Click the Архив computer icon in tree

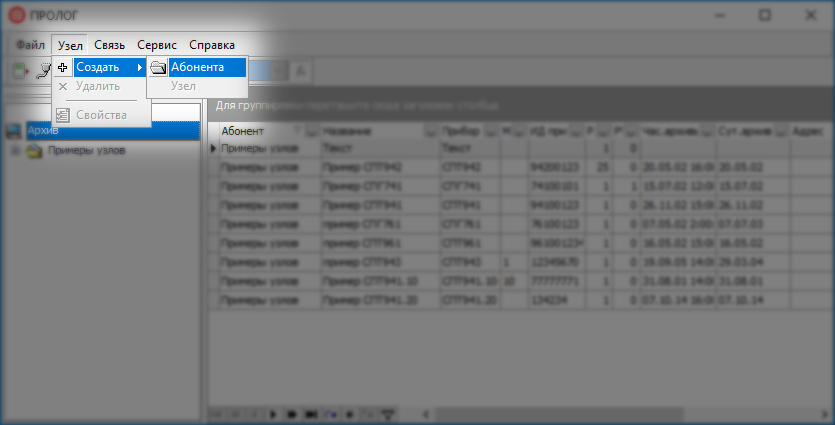point(14,131)
